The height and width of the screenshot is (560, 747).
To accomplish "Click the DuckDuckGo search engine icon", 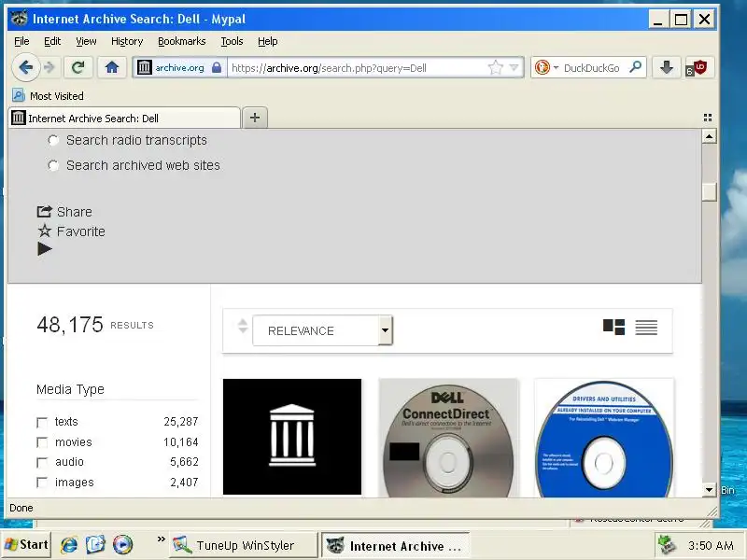I will [543, 67].
